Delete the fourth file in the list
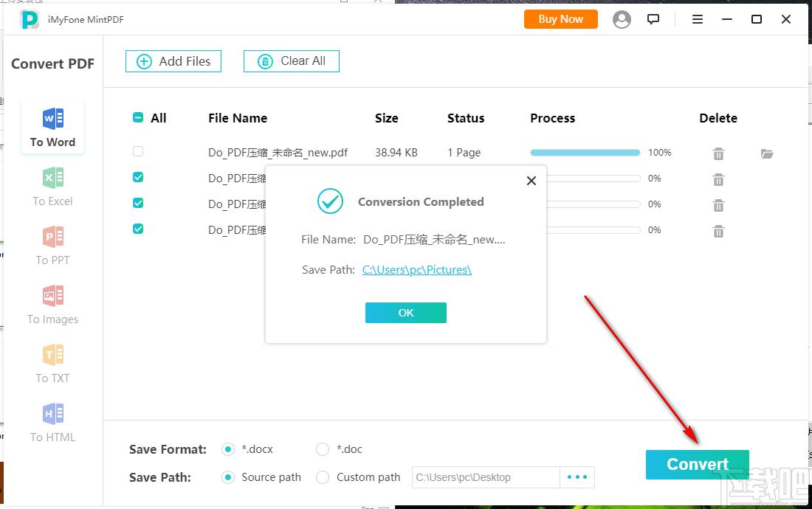812x509 pixels. pyautogui.click(x=718, y=231)
